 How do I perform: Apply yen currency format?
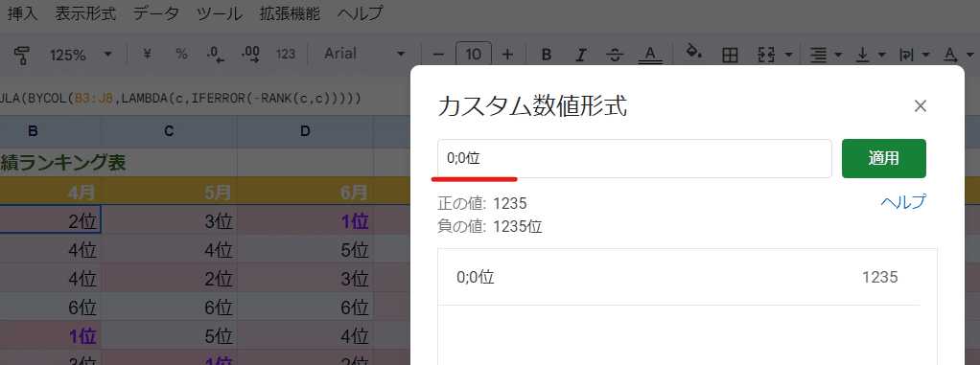(148, 55)
